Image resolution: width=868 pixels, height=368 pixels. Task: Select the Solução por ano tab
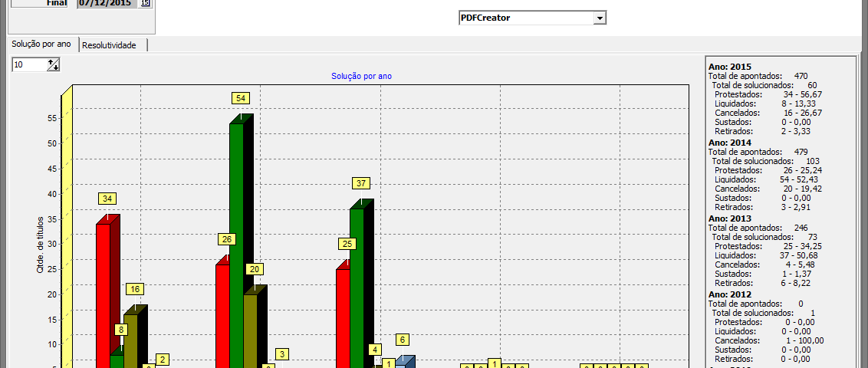click(41, 44)
